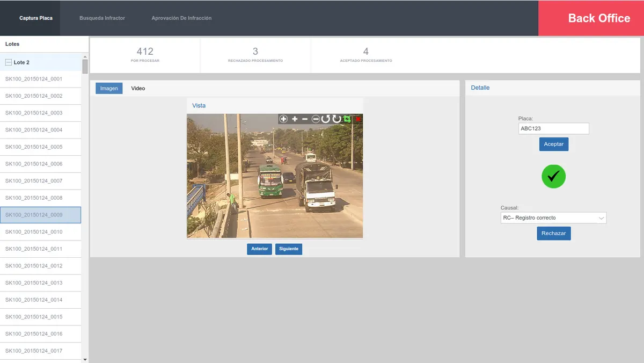Viewport: 644px width, 363px height.
Task: Click the plain minus icon on image toolbar
Action: pyautogui.click(x=305, y=119)
